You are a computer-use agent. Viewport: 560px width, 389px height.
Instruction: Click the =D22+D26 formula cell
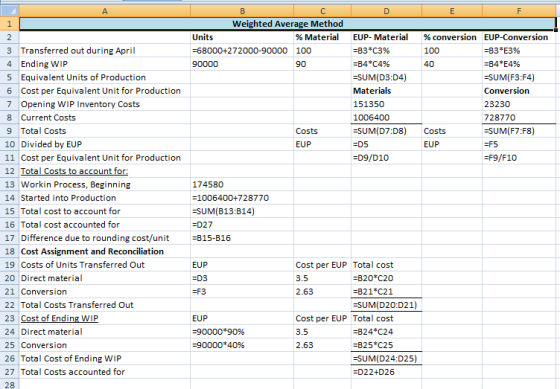[x=386, y=372]
